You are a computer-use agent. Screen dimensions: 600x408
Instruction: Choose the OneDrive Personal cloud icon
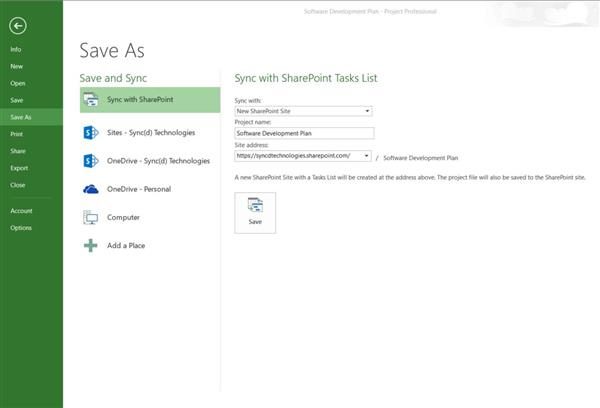click(x=91, y=189)
